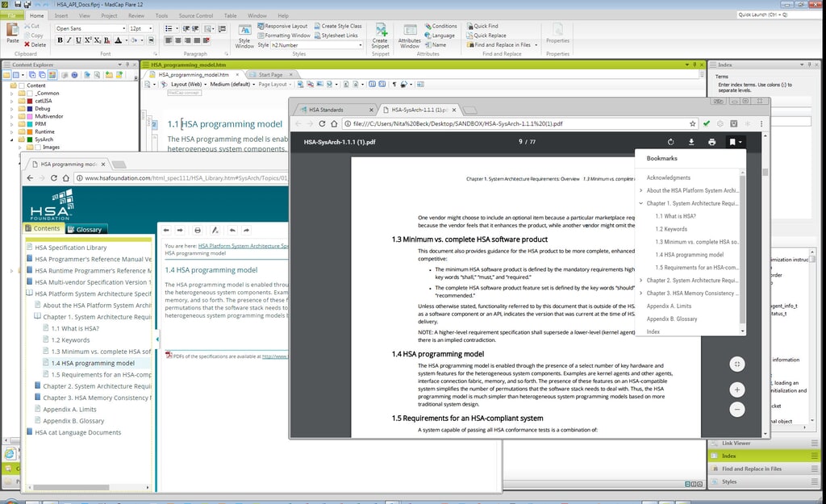The width and height of the screenshot is (826, 504).
Task: Open 1.4 HSA programming model bookmark in PDF
Action: [x=689, y=254]
